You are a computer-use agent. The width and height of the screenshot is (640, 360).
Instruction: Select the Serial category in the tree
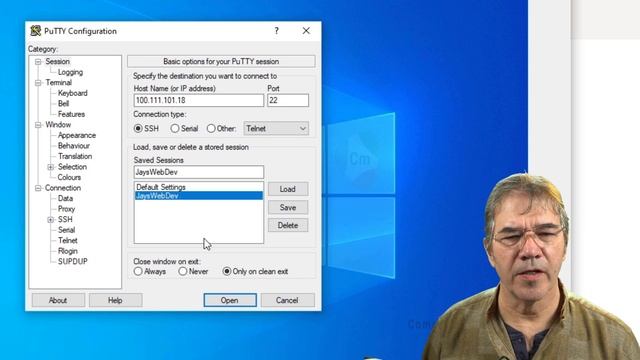pyautogui.click(x=66, y=230)
